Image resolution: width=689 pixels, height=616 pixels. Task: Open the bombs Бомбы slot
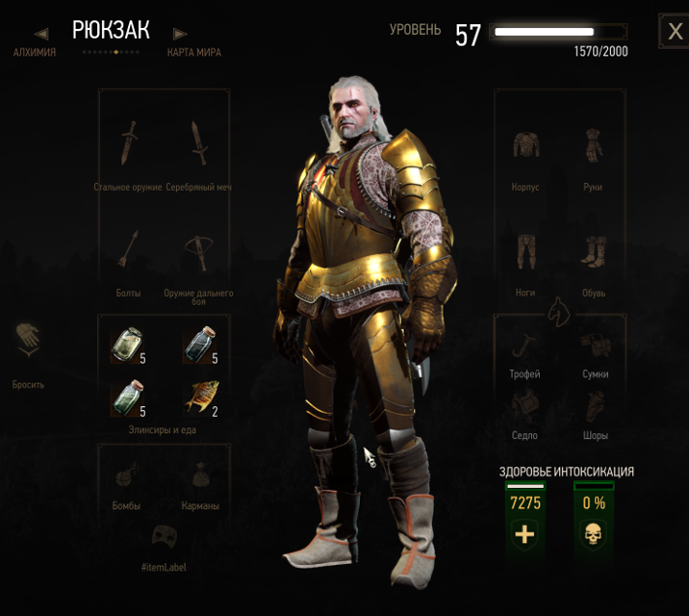(x=127, y=475)
